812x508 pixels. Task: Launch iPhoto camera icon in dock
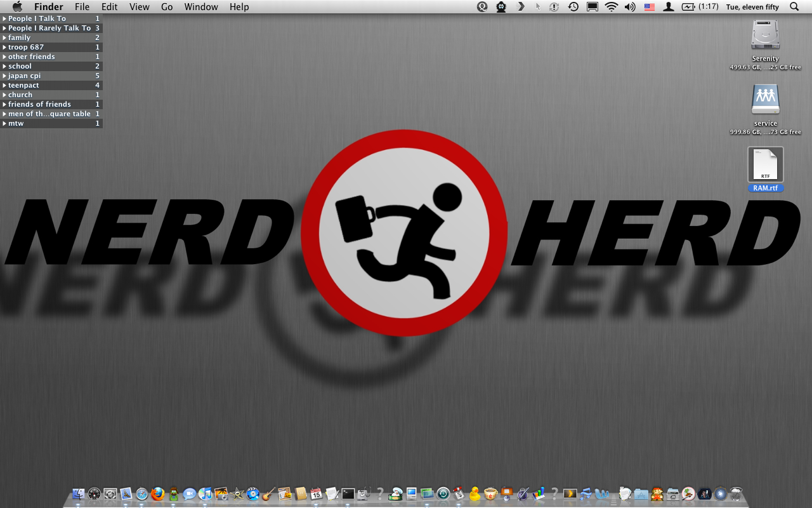click(x=221, y=493)
